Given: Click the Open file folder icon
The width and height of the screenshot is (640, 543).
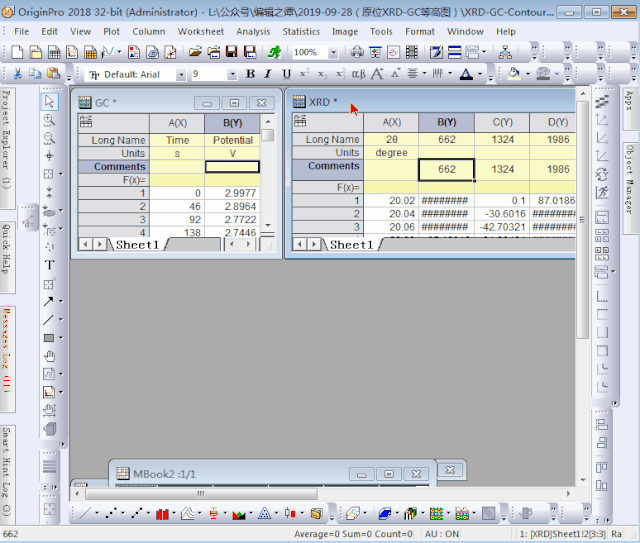Looking at the screenshot, I should pos(195,52).
